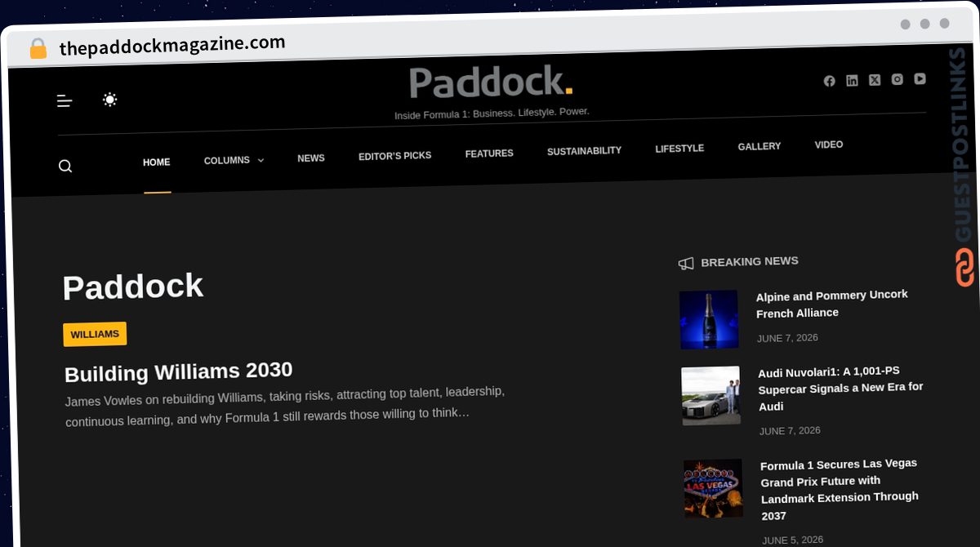Open the Instagram icon
The height and width of the screenshot is (547, 980).
[x=897, y=79]
